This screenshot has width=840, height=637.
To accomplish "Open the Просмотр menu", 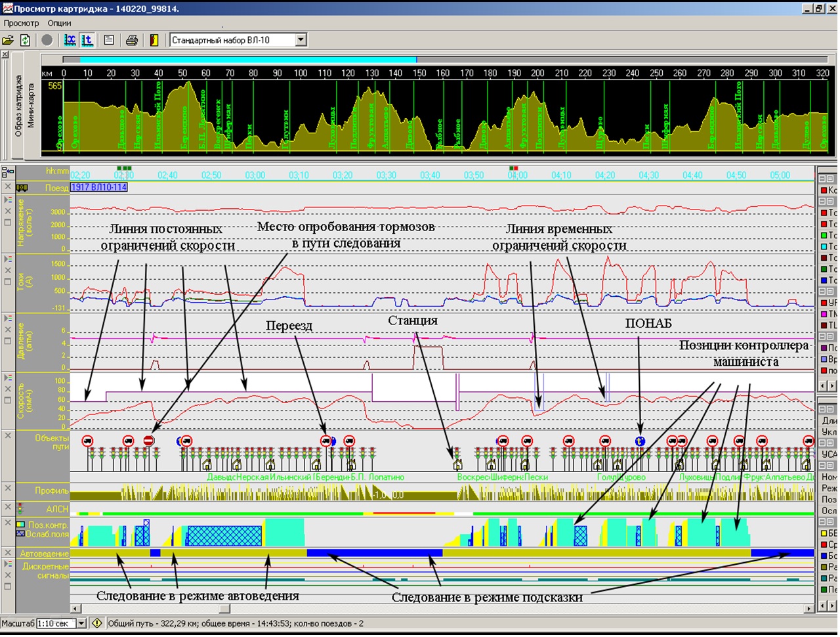I will point(21,23).
